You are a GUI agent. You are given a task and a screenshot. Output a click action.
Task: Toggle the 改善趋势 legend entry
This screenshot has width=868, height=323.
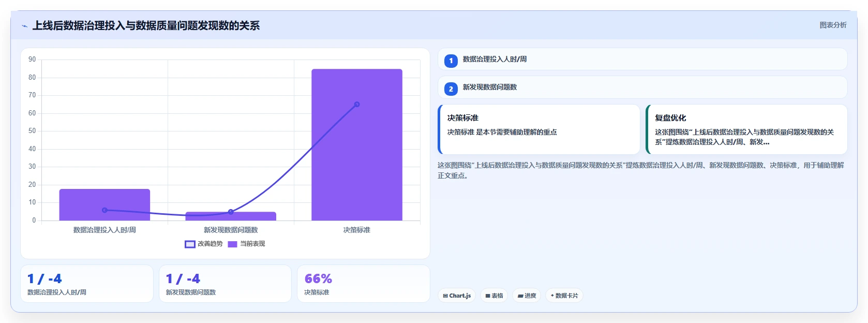point(204,244)
